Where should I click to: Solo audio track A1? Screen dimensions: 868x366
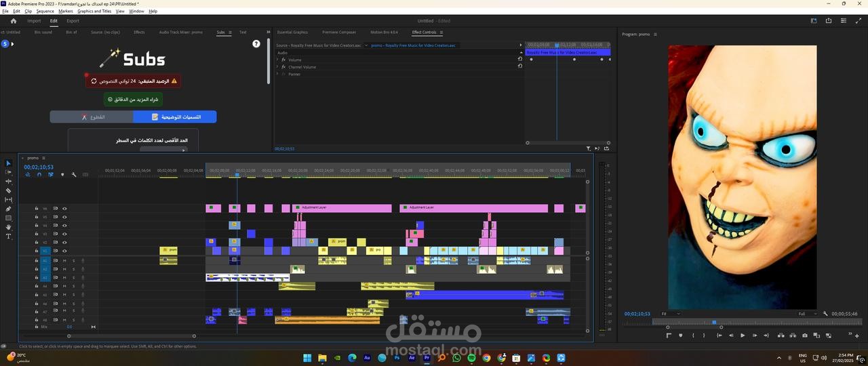73,260
